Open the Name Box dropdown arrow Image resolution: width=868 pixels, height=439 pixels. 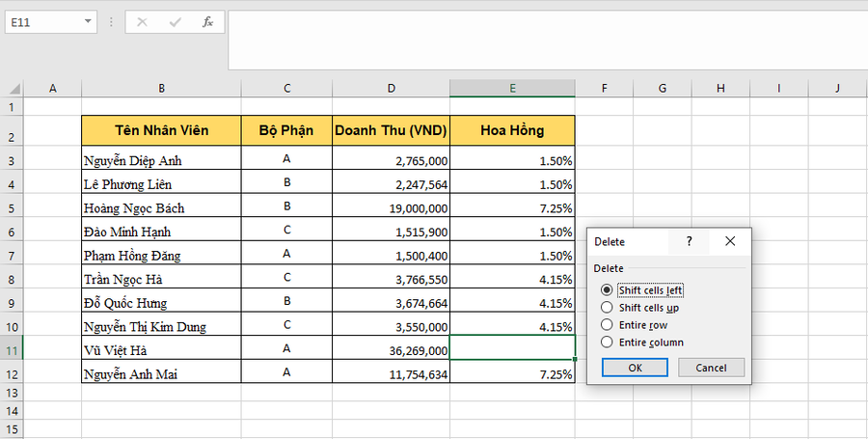click(x=88, y=22)
